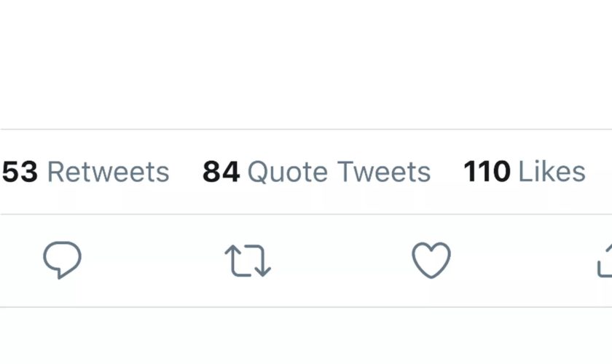612x364 pixels.
Task: Click the word "Likes"
Action: click(552, 173)
